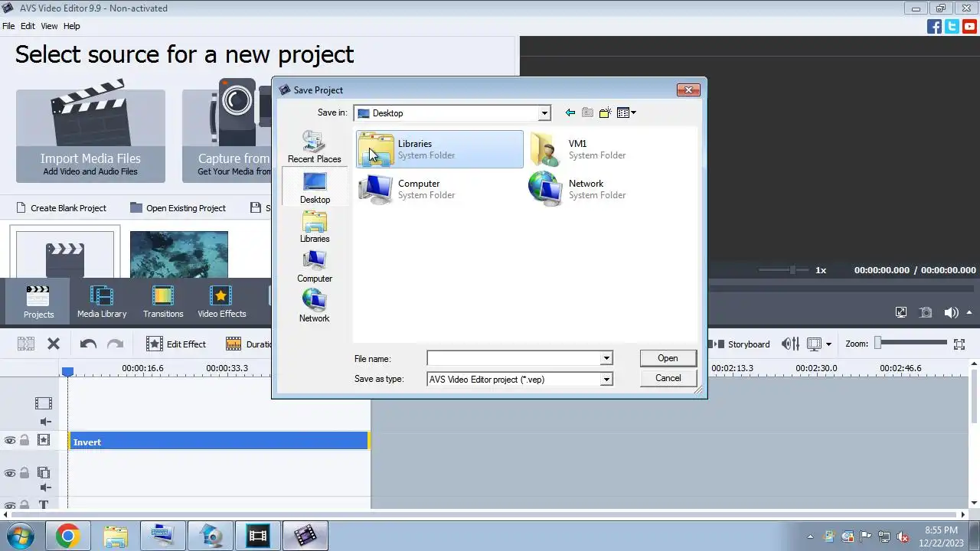This screenshot has width=980, height=551.
Task: Open AVS Facebook page icon
Action: click(934, 26)
